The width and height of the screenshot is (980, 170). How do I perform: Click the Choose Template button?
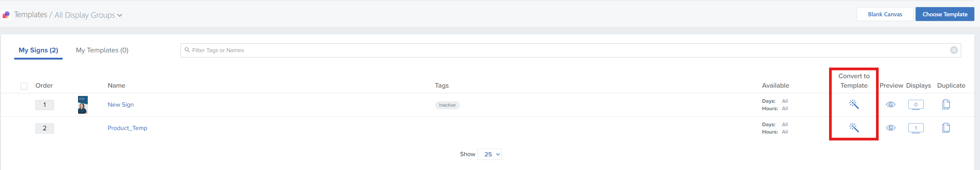click(945, 15)
